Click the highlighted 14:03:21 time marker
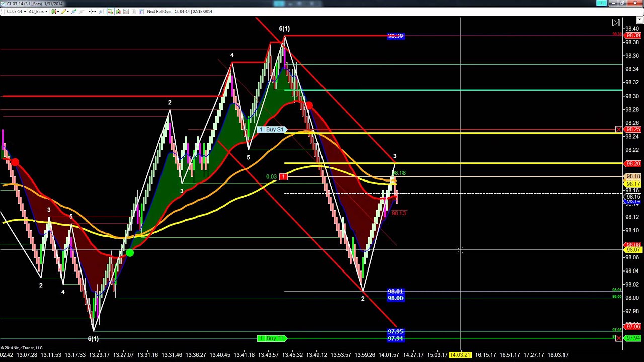644x362 pixels. click(x=460, y=355)
